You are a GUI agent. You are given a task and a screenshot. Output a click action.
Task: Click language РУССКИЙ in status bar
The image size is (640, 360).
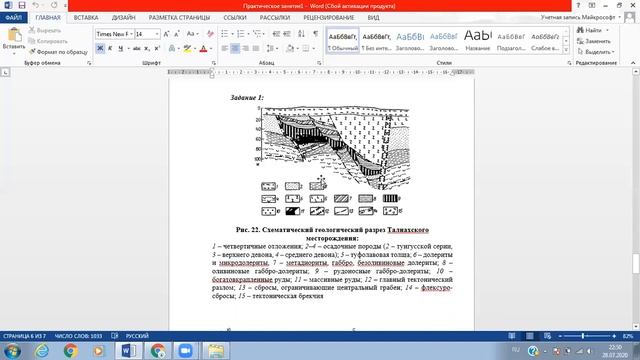click(x=137, y=336)
